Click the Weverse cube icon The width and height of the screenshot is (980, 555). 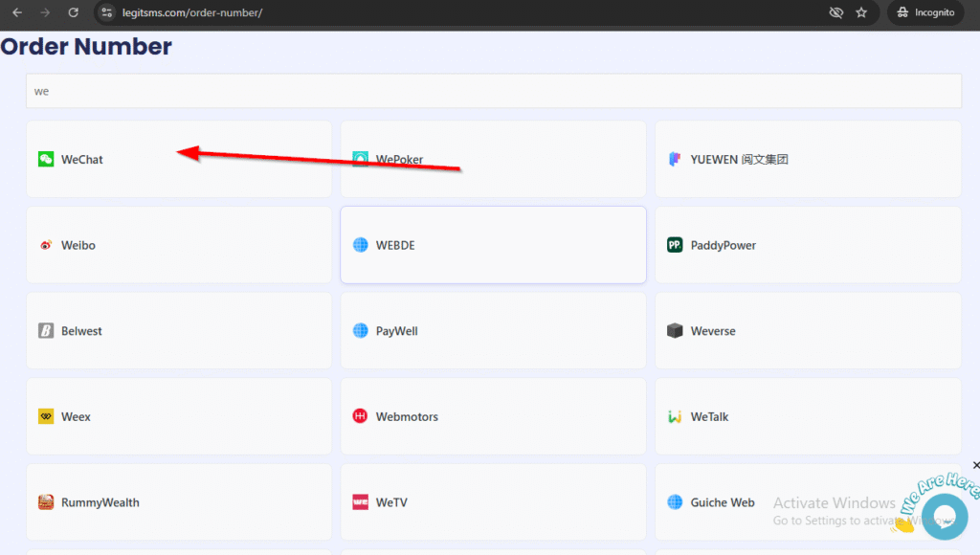click(x=675, y=331)
